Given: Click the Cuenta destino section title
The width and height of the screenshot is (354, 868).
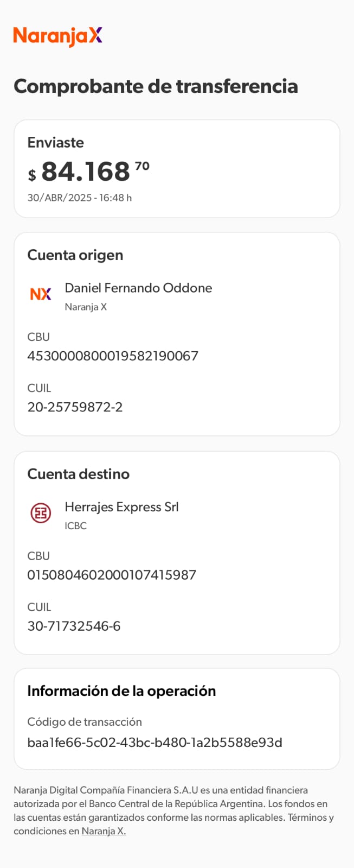Looking at the screenshot, I should coord(79,474).
